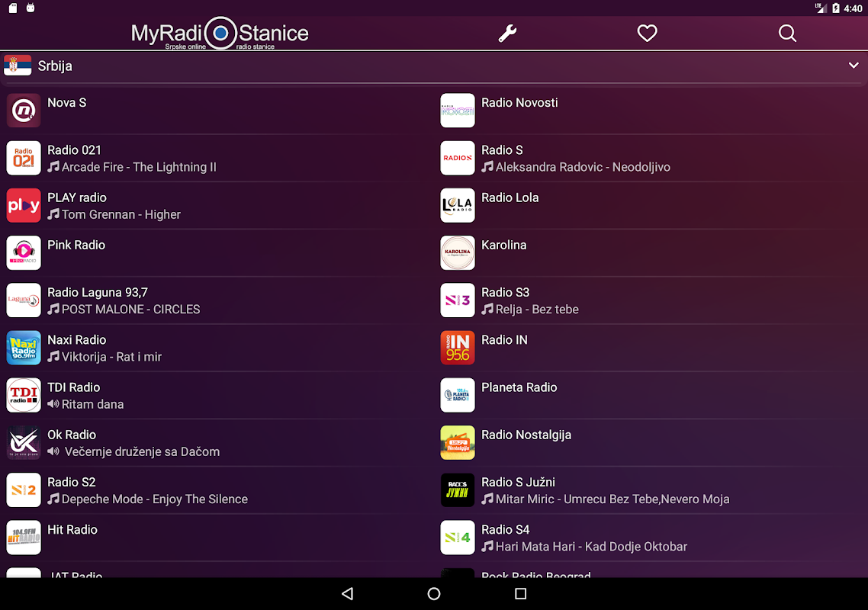Tap the Android home navigation button

[x=434, y=594]
